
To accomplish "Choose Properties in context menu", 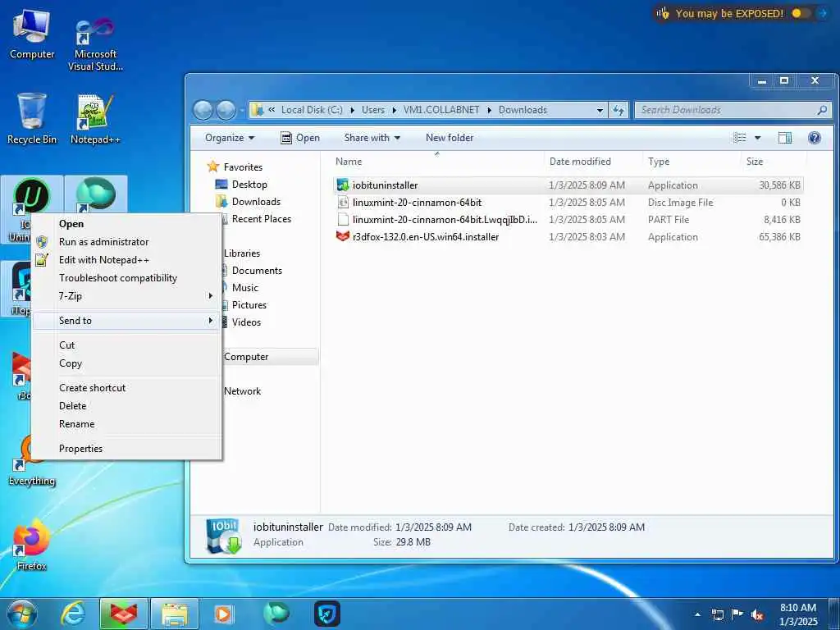I will pyautogui.click(x=126, y=449).
